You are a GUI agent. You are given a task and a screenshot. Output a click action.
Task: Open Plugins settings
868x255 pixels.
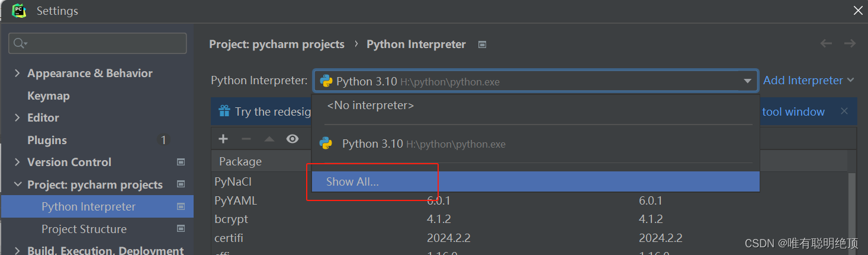(47, 140)
